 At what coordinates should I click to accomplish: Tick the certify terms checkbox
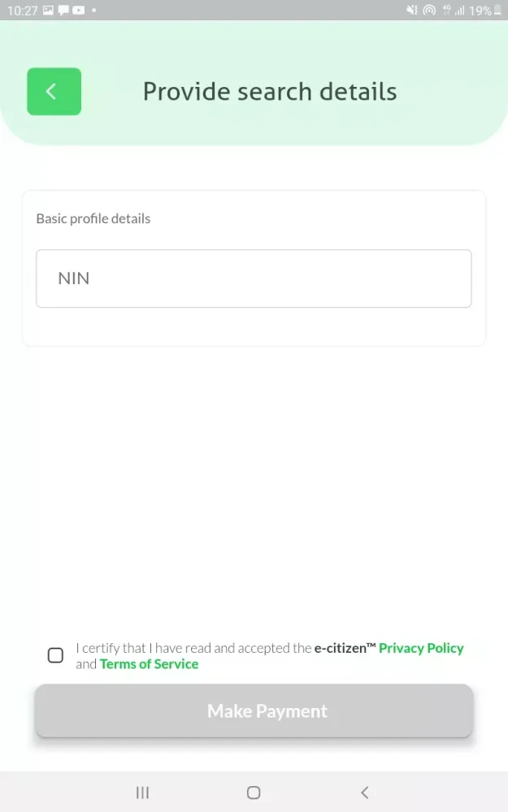[55, 655]
